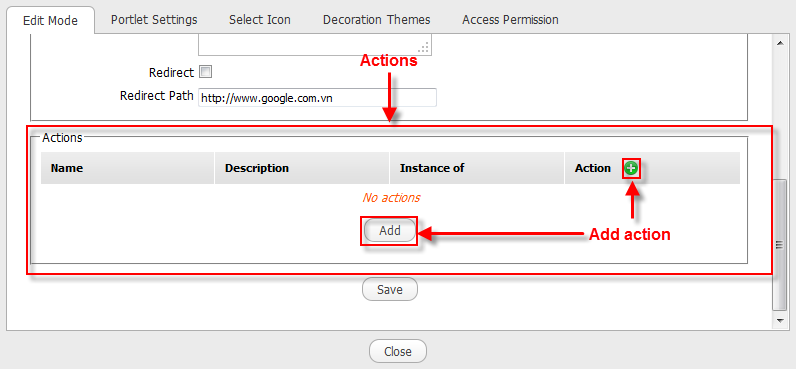Click the scrollbar up arrow
The image size is (796, 369).
click(x=779, y=42)
